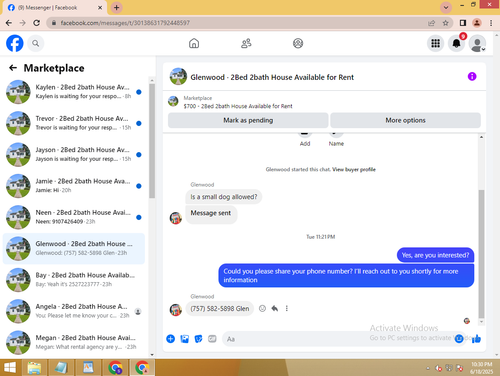
Task: Open Angela conversation
Action: pos(74,311)
